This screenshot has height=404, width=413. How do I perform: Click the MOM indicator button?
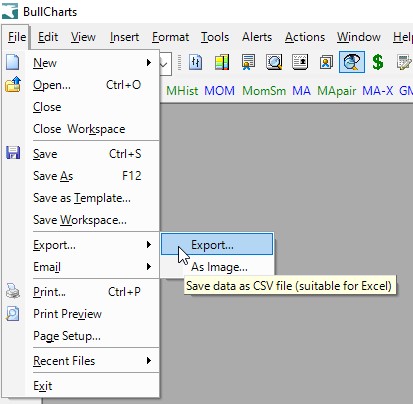pos(219,91)
